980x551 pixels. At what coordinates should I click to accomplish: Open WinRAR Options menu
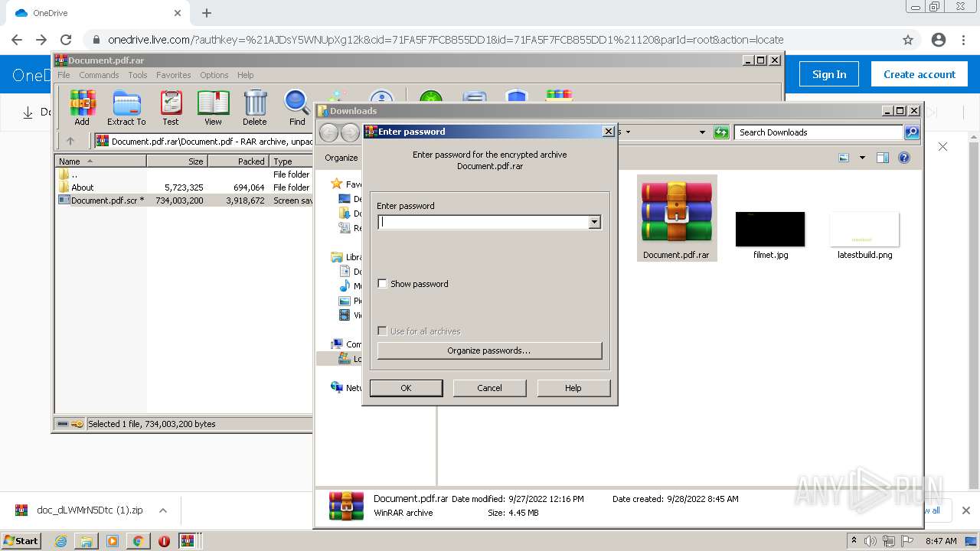coord(214,75)
